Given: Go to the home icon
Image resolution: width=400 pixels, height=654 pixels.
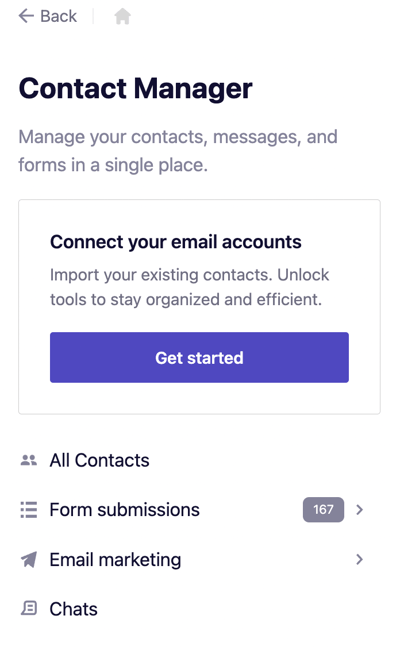Looking at the screenshot, I should 122,17.
